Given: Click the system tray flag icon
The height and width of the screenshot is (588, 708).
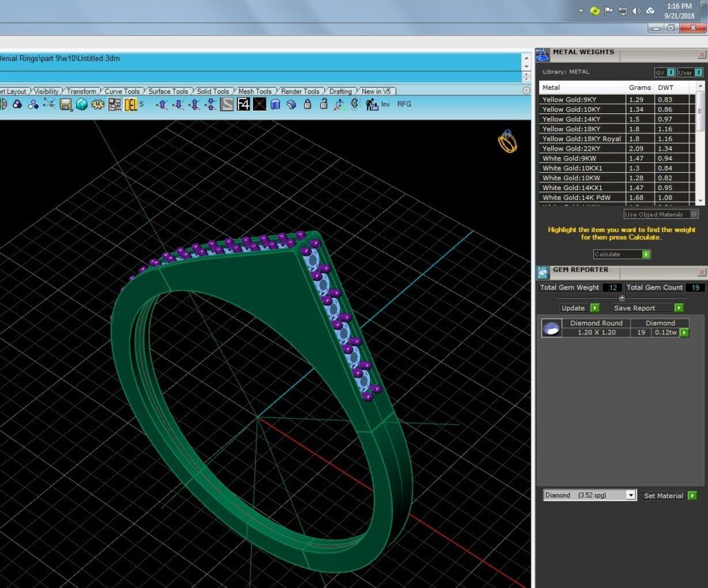Looking at the screenshot, I should (x=608, y=11).
